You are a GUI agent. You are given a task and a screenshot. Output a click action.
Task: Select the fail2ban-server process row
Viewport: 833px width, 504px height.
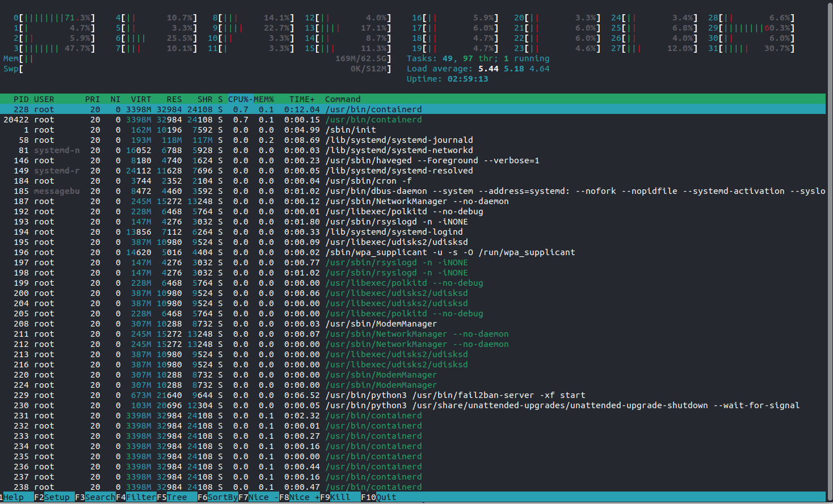pyautogui.click(x=413, y=395)
